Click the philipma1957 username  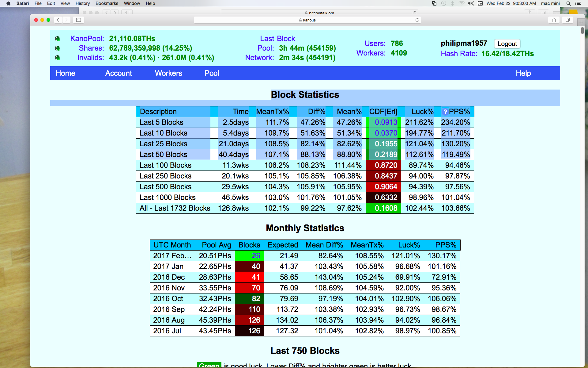point(464,43)
